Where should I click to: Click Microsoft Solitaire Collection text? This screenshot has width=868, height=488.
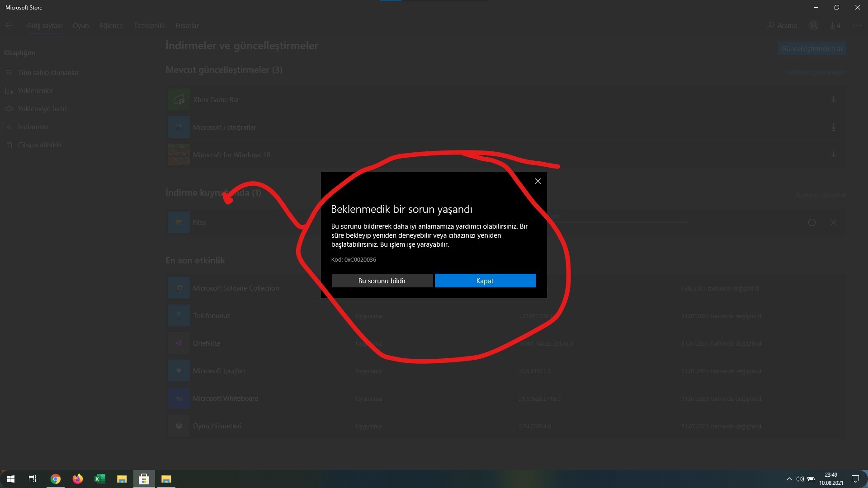tap(236, 288)
